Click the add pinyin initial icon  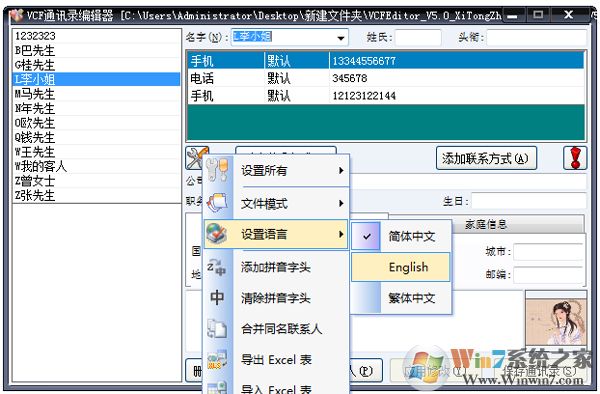coord(217,267)
